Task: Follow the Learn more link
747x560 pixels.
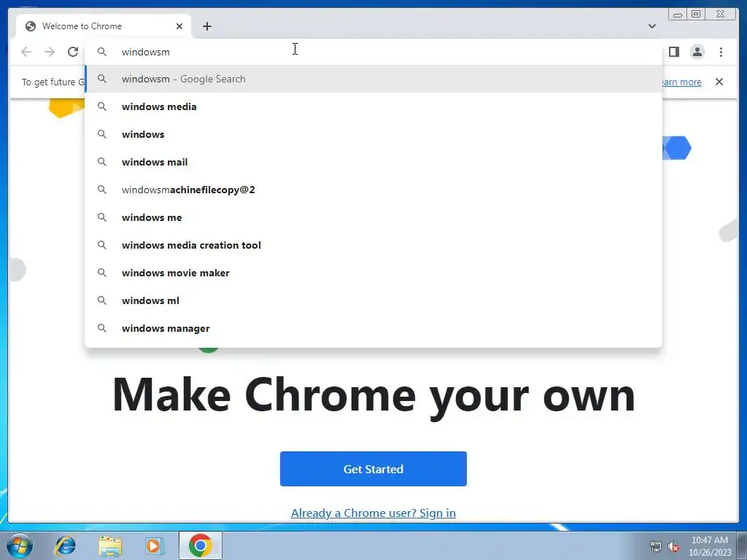Action: tap(682, 82)
